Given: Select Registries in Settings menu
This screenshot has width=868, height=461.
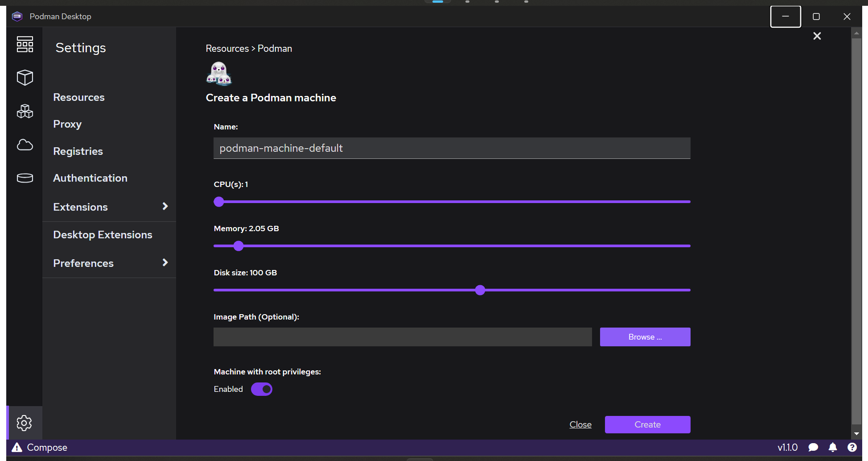Looking at the screenshot, I should [x=78, y=151].
